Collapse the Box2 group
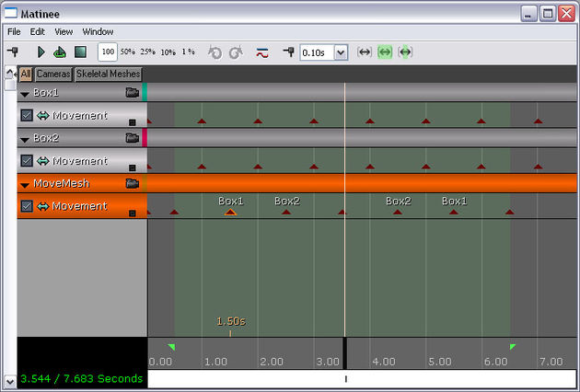Viewport: 580px width, 392px height. (25, 140)
